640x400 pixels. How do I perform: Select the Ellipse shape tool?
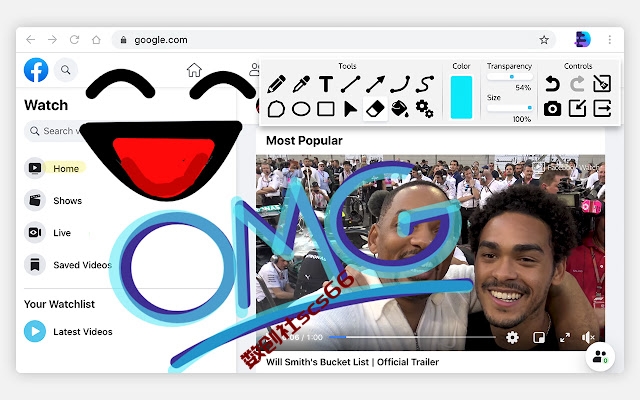301,109
